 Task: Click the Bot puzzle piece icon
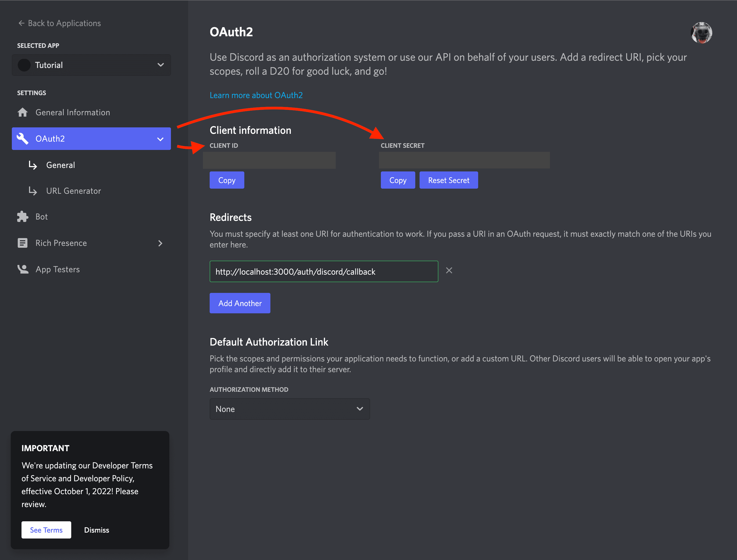(x=23, y=217)
